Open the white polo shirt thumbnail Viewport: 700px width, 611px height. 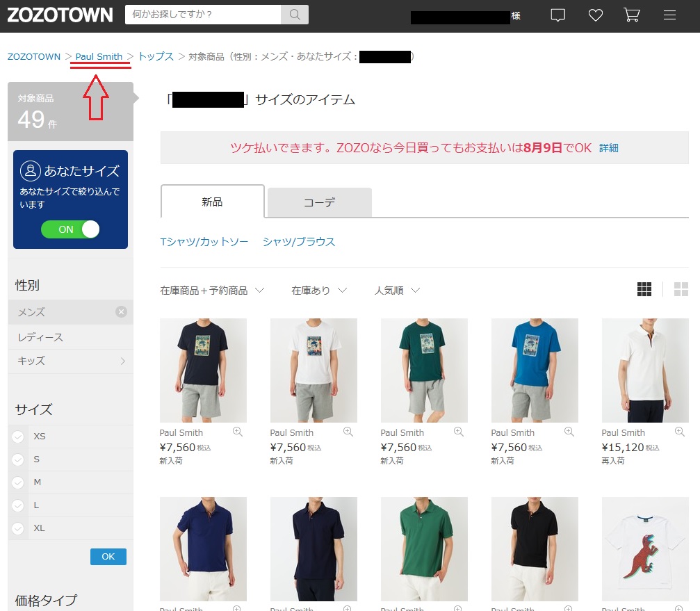pyautogui.click(x=645, y=370)
